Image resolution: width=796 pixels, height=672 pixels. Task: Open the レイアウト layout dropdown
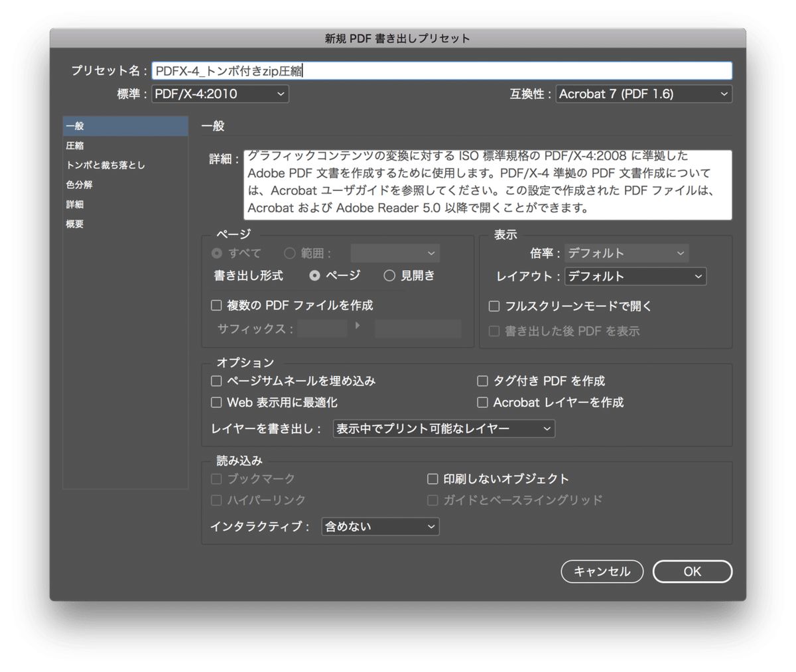(x=634, y=276)
